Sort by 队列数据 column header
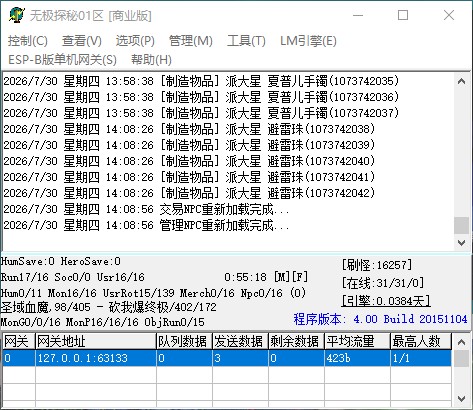 click(x=184, y=341)
